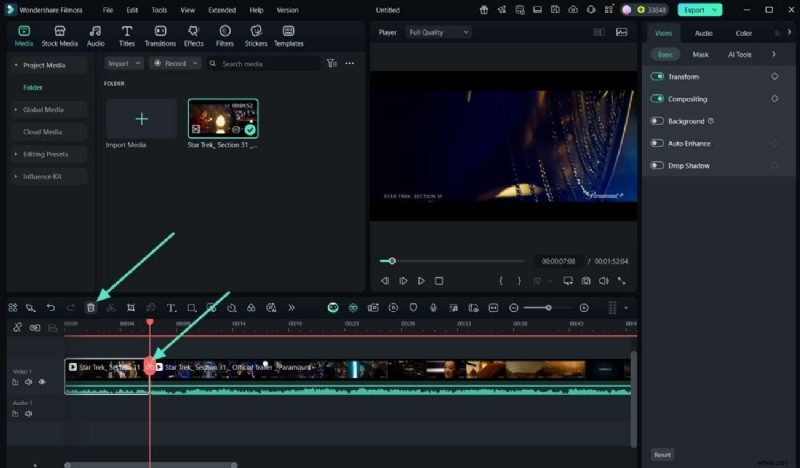Select the Crop tool in timeline toolbar

coord(131,308)
